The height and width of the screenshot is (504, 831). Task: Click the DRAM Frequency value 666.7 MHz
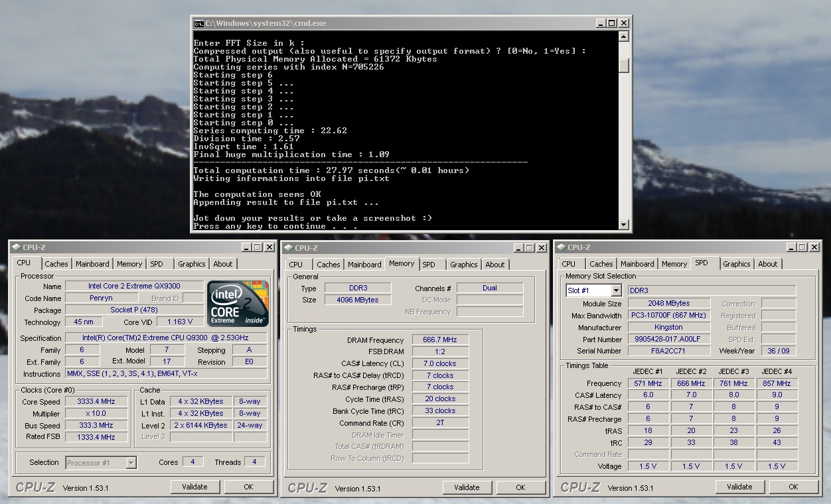(441, 340)
